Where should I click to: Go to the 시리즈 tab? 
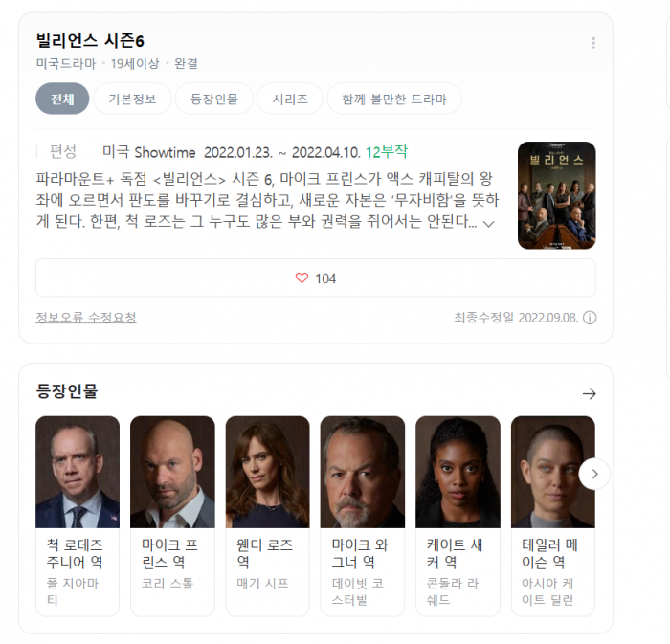[290, 99]
